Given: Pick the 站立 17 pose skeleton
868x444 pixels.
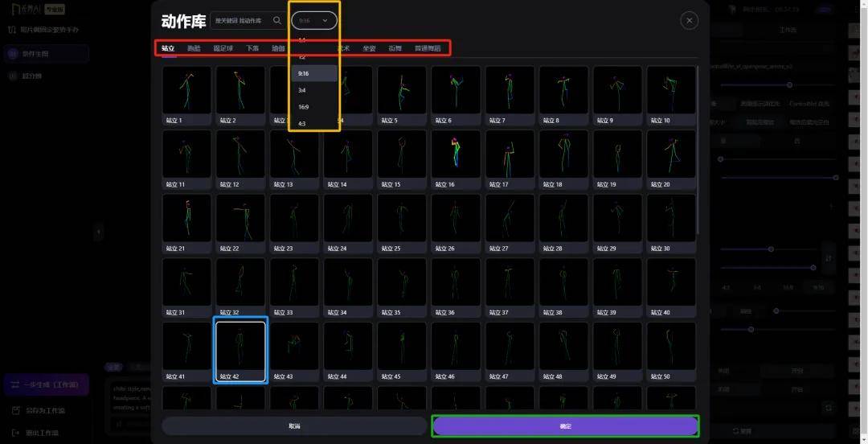Looking at the screenshot, I should (510, 154).
